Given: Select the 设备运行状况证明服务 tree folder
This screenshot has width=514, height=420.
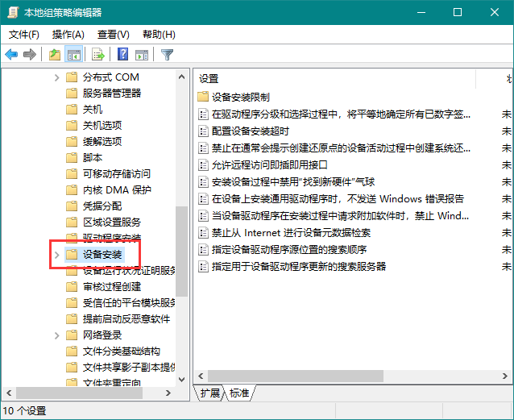Looking at the screenshot, I should 129,270.
